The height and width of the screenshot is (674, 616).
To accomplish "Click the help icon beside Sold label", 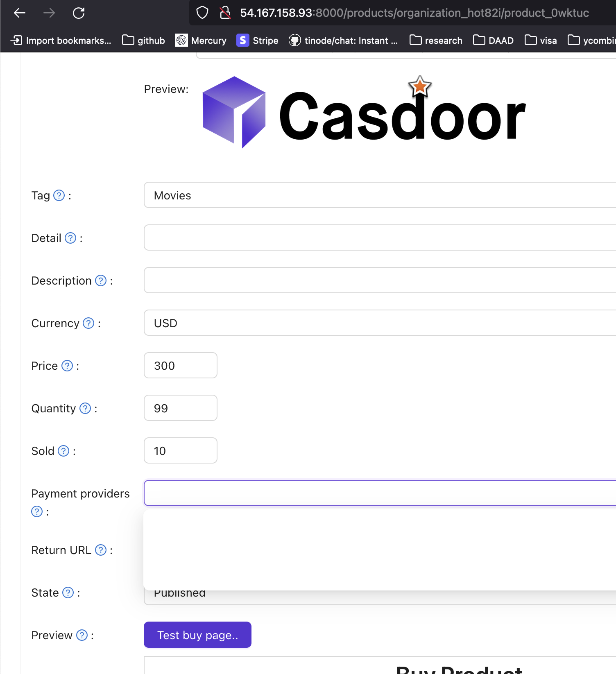I will click(63, 451).
